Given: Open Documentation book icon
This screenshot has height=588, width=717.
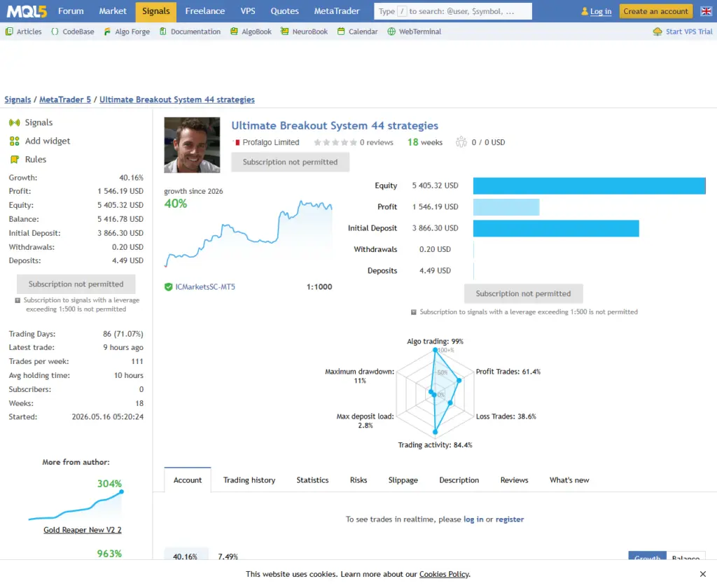Looking at the screenshot, I should pos(162,31).
